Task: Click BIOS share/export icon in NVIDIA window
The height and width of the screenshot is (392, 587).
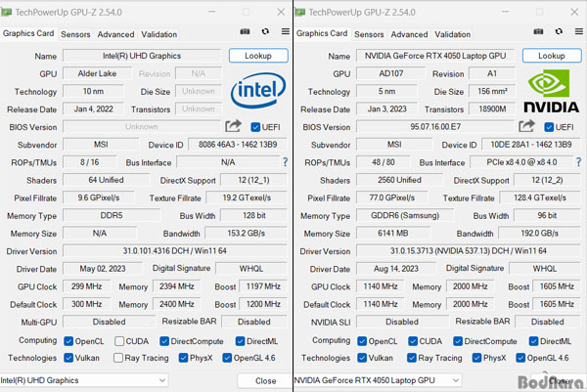Action: (526, 126)
